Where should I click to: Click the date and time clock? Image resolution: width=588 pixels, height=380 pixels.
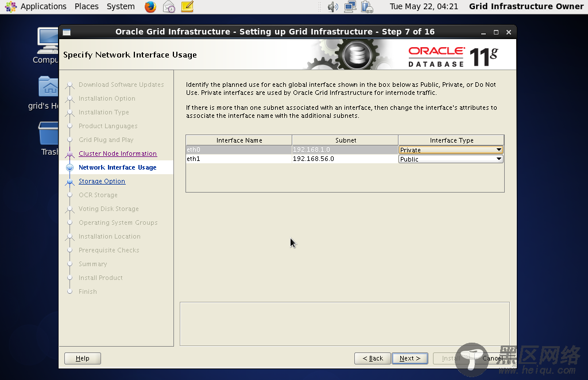coord(424,6)
